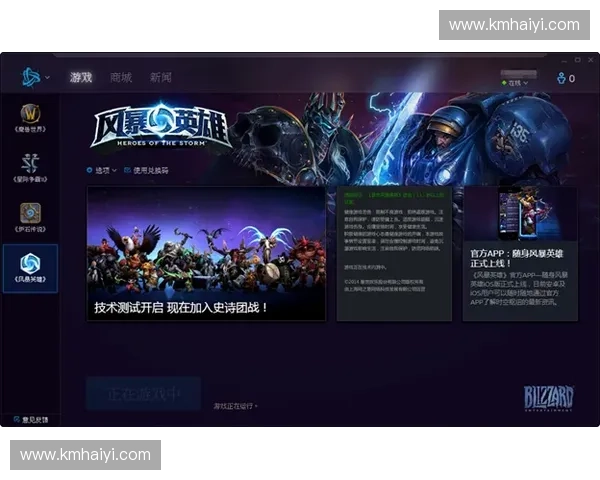Screen dimensions: 600x480
Task: Select Heroes of the Storm (风暴英雄) sidebar icon
Action: coord(30,264)
